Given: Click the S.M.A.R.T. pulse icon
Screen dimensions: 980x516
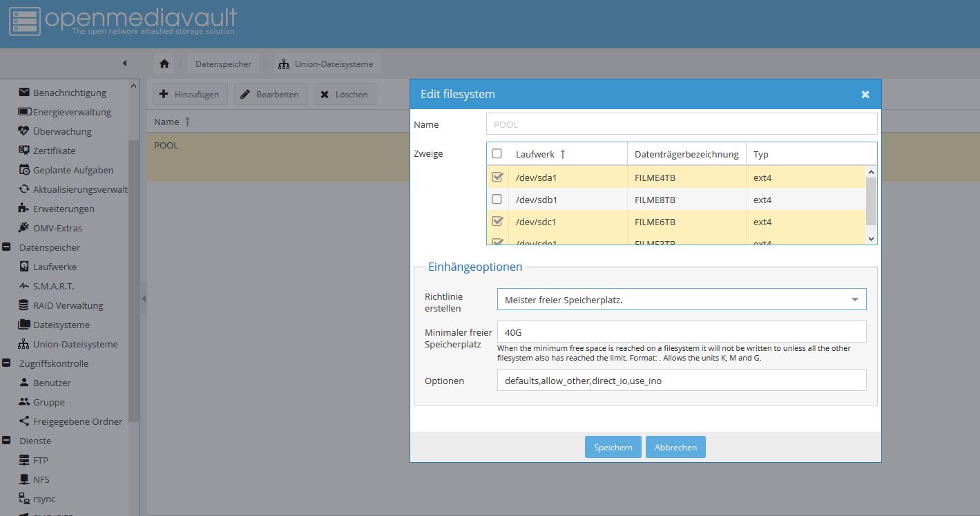Looking at the screenshot, I should click(x=24, y=285).
